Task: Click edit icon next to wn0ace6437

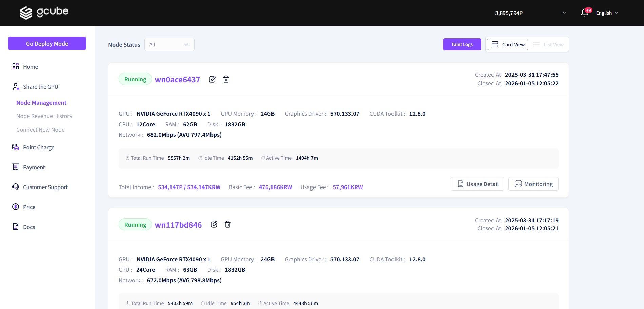Action: point(212,79)
